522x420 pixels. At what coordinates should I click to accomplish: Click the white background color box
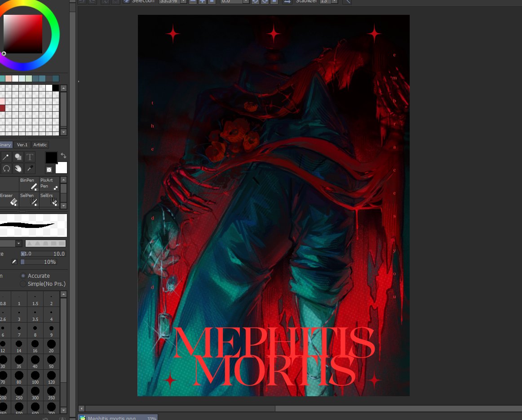point(61,168)
